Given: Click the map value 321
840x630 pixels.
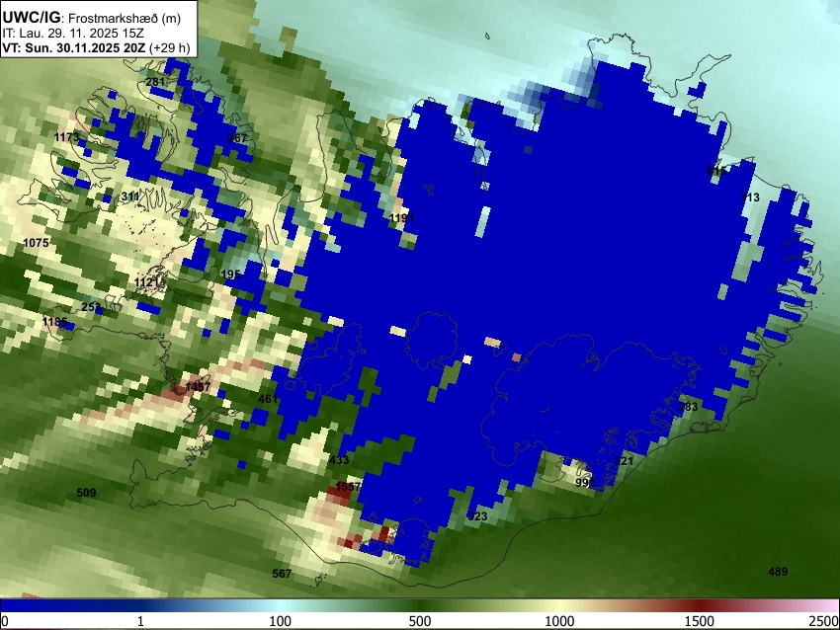Looking at the screenshot, I should [624, 461].
